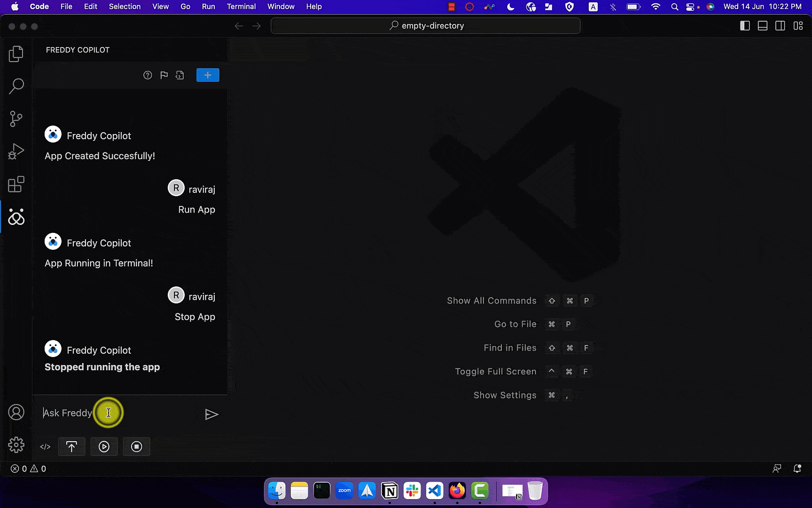The image size is (812, 508).
Task: Click the Wi-Fi icon in menu bar
Action: 656,7
